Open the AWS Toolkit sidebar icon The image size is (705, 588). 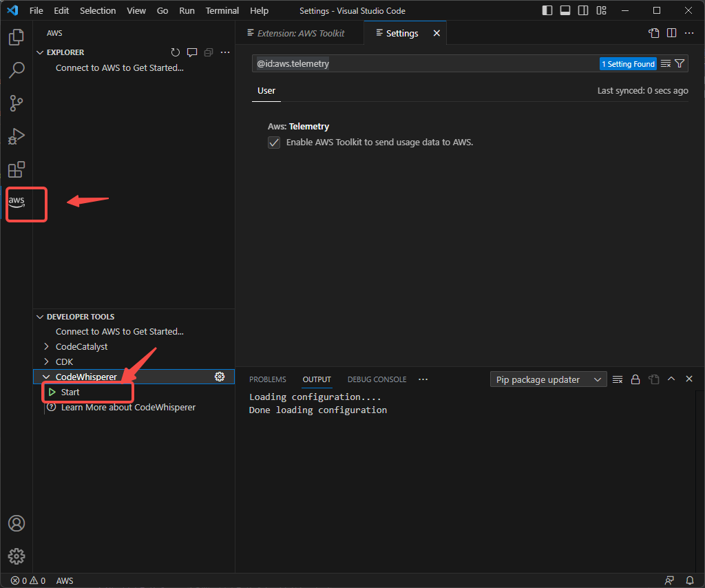pyautogui.click(x=17, y=202)
